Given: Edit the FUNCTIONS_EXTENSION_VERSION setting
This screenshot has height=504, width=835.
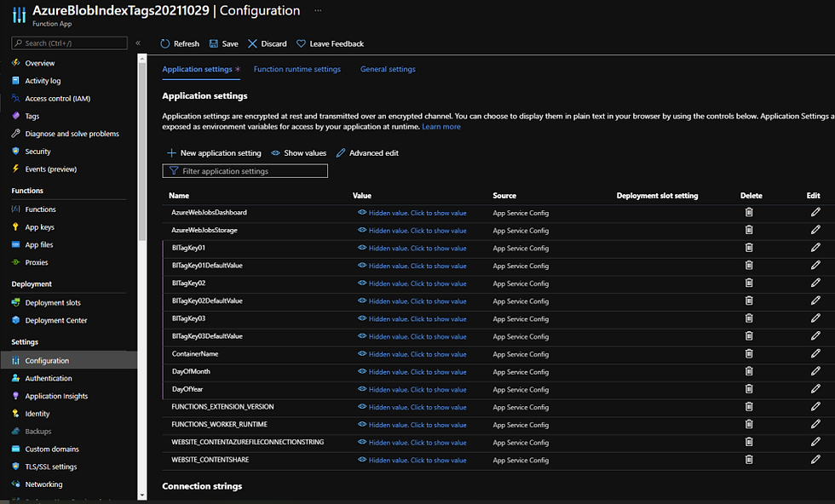Looking at the screenshot, I should pyautogui.click(x=815, y=407).
